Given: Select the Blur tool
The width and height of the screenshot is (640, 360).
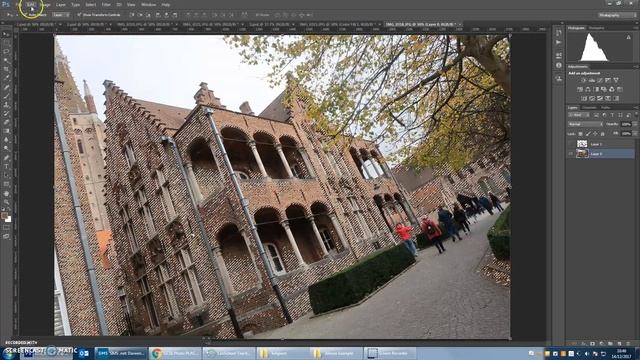Looking at the screenshot, I should [x=6, y=140].
